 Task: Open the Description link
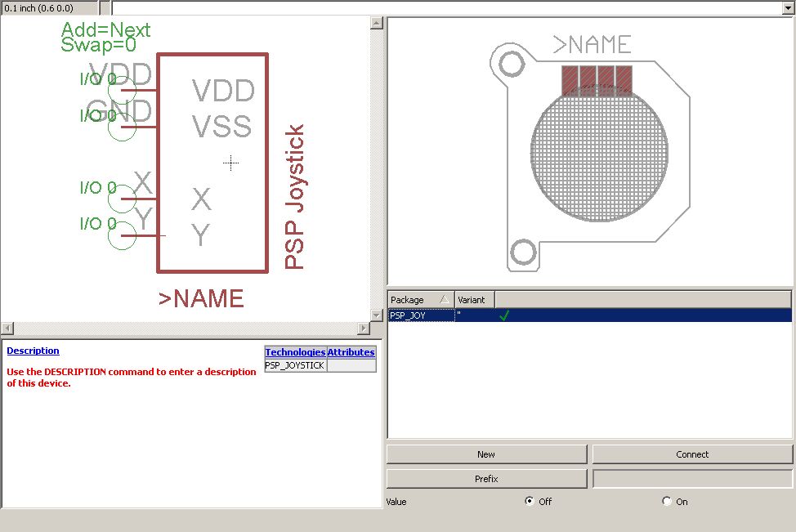(x=33, y=351)
